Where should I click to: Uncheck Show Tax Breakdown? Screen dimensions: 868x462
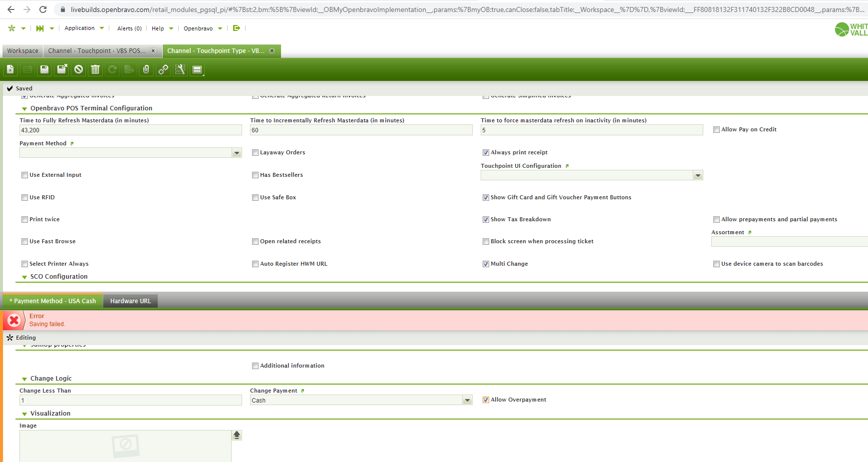tap(486, 219)
